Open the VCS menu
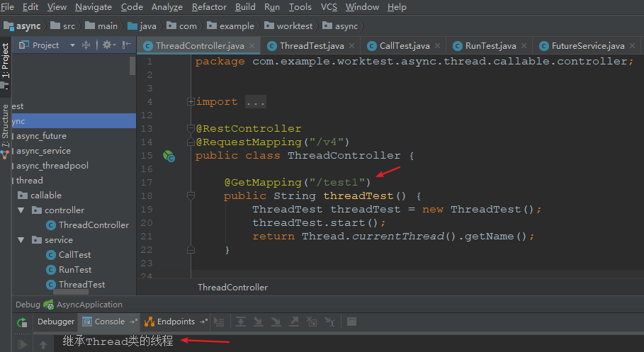 click(329, 7)
